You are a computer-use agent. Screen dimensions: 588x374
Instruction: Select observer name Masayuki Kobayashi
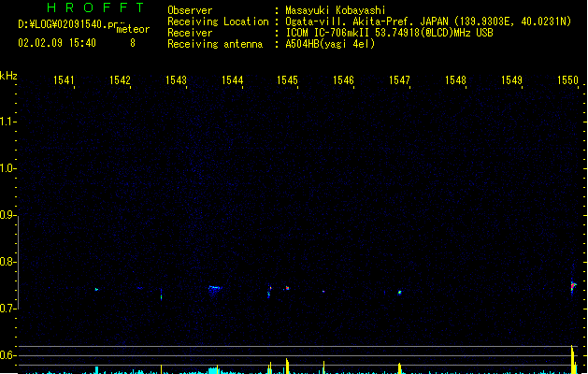336,10
